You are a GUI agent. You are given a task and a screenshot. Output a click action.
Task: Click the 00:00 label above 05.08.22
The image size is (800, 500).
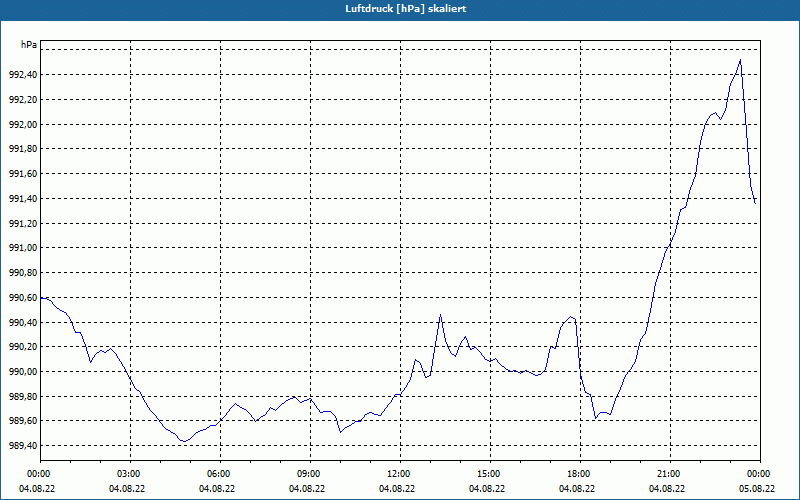pyautogui.click(x=760, y=474)
